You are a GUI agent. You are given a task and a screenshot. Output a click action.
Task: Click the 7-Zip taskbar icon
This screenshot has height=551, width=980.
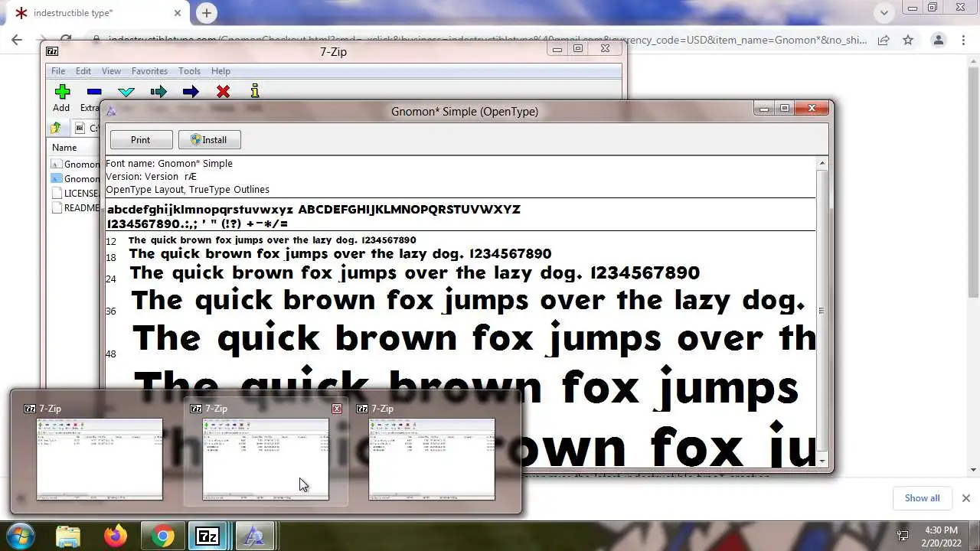tap(207, 536)
